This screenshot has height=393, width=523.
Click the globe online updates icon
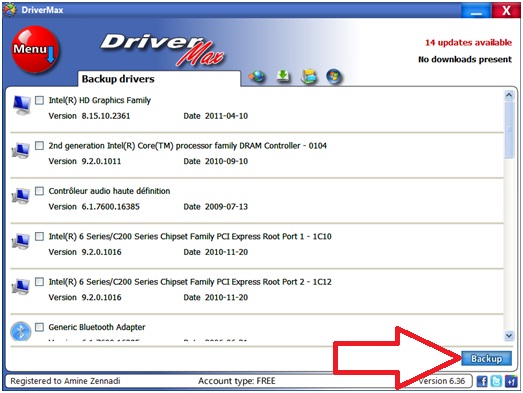(257, 76)
